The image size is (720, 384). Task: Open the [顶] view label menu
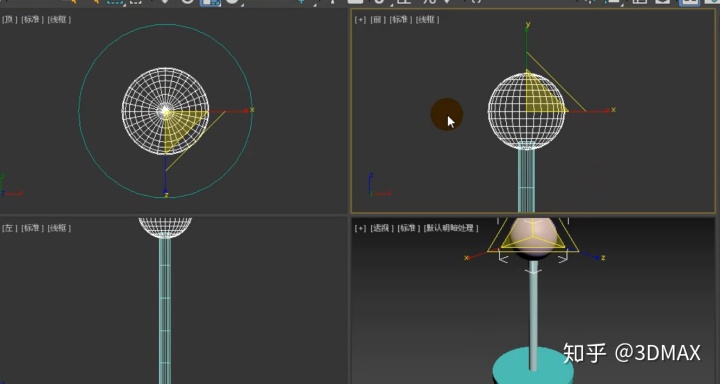click(9, 20)
